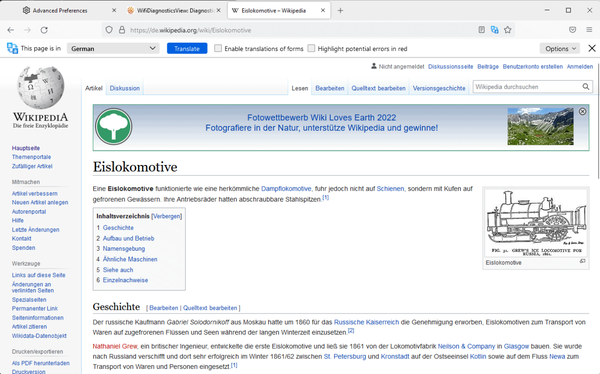Viewport: 600px width, 374px height.
Task: Open the Nathaniel Grew red link
Action: [x=115, y=346]
